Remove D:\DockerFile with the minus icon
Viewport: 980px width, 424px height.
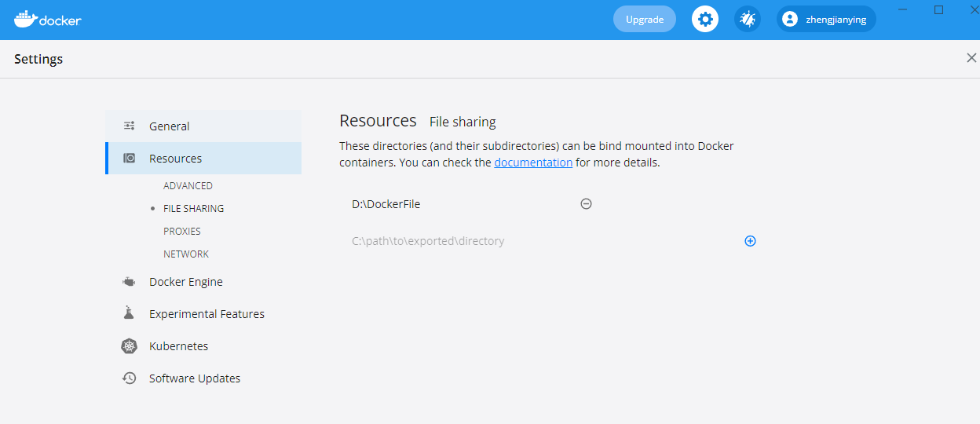586,204
